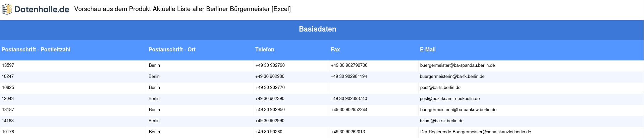
Task: Click the Postanschrift - Postleitzahl column header
Action: click(36, 49)
